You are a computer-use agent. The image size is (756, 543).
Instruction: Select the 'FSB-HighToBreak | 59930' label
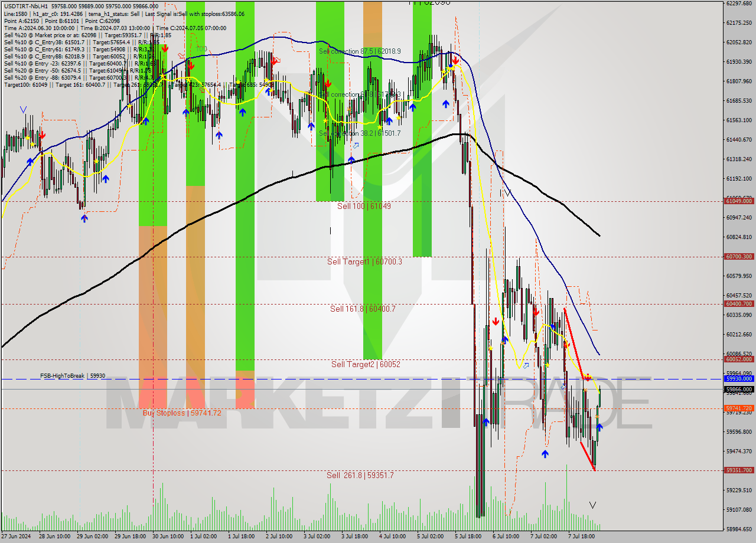[x=73, y=375]
